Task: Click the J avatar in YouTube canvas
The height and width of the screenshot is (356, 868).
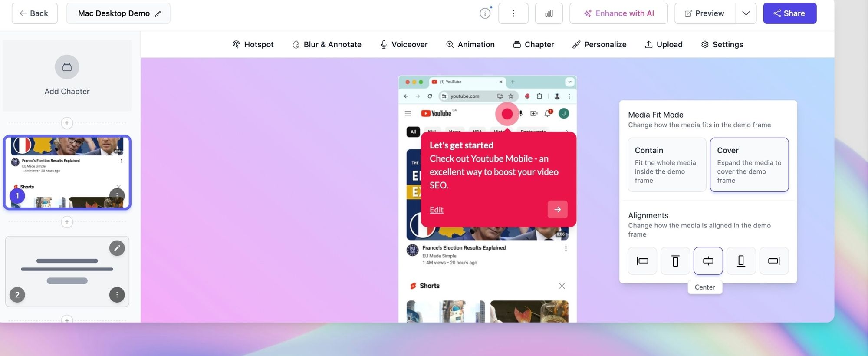Action: pyautogui.click(x=564, y=113)
